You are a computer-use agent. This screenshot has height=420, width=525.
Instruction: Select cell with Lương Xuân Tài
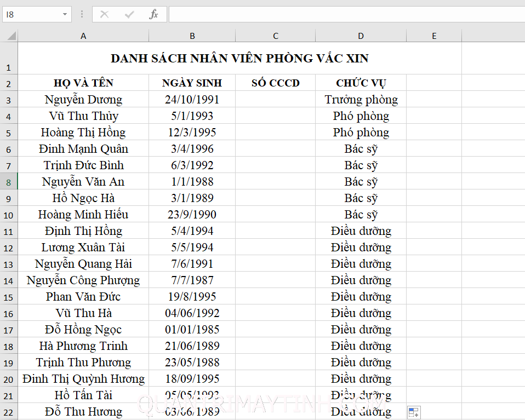click(x=83, y=248)
